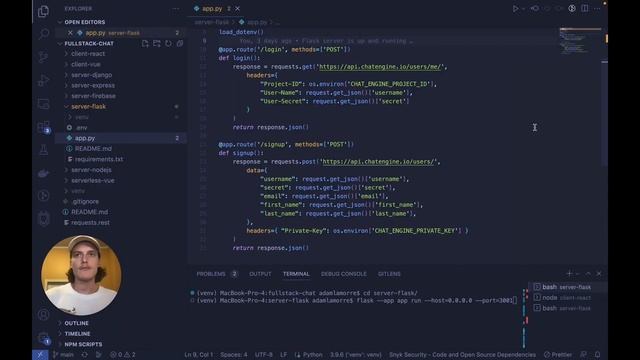Viewport: 640px width, 360px height.
Task: Open the Source Control view
Action: pos(43,57)
